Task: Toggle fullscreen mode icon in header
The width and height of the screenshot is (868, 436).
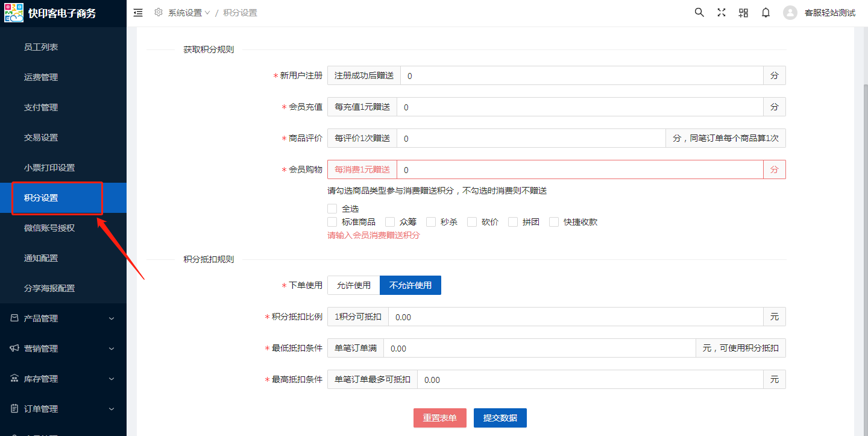Action: click(722, 13)
